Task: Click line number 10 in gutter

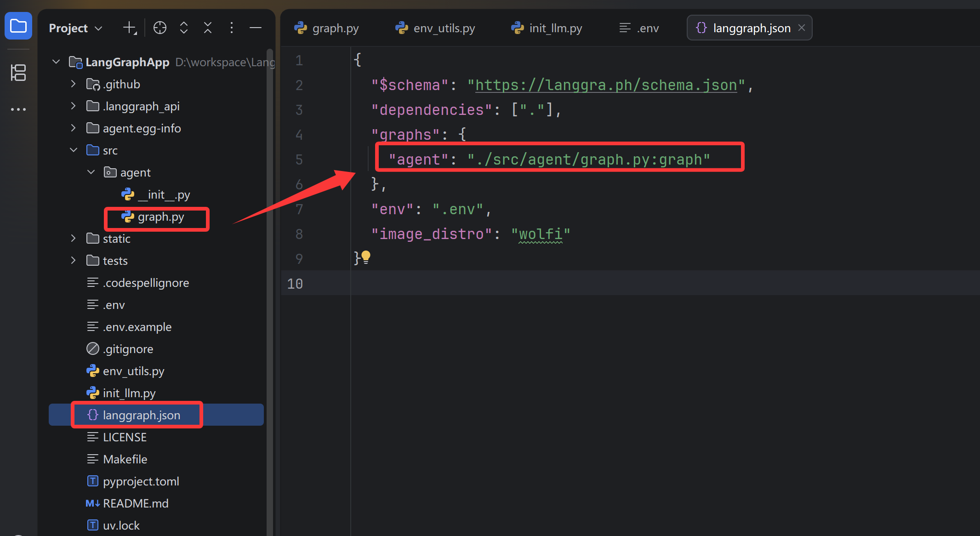Action: 295,284
